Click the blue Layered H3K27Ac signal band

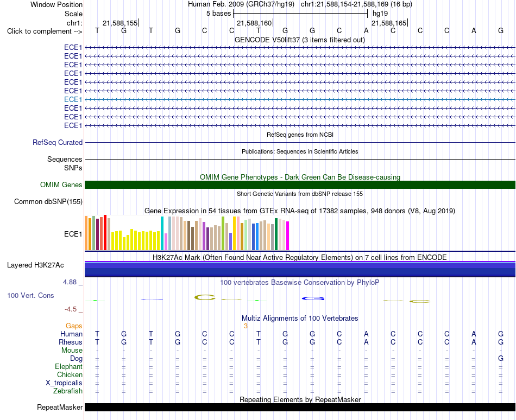click(300, 269)
